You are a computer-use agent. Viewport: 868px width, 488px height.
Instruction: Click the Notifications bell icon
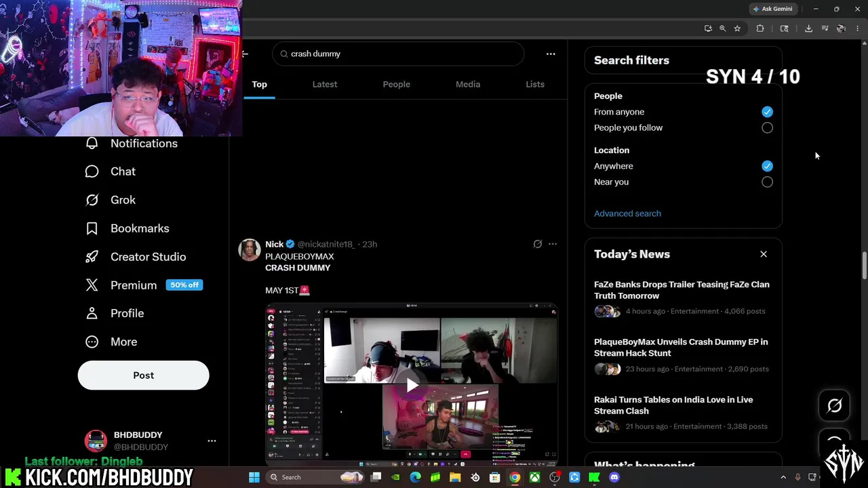(x=92, y=143)
